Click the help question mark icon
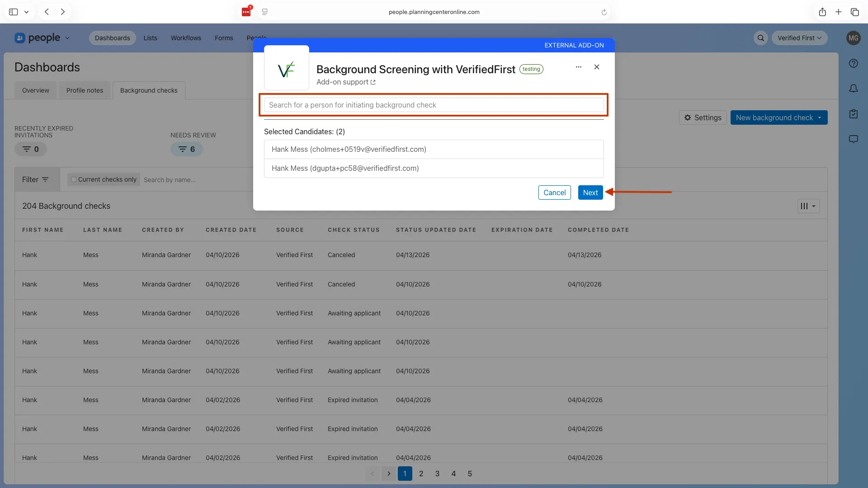Screen dimensions: 868x488 coord(853,64)
